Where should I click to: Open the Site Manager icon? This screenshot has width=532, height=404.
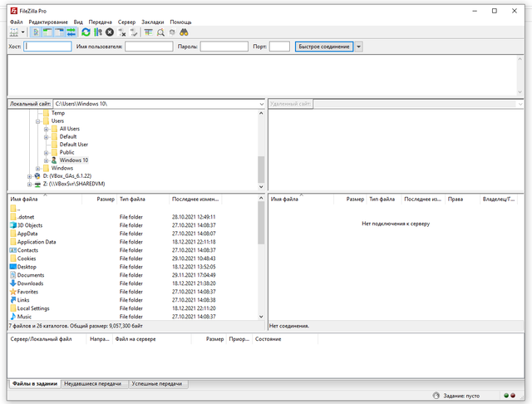click(14, 32)
